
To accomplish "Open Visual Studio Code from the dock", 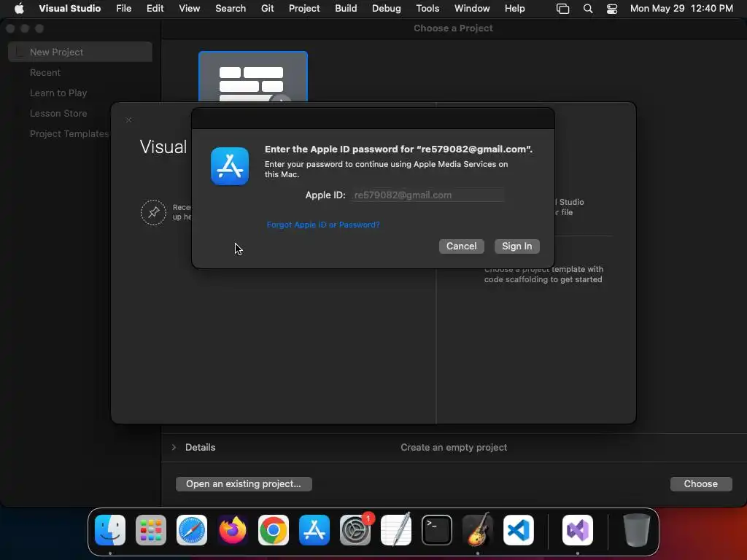I will coord(519,530).
